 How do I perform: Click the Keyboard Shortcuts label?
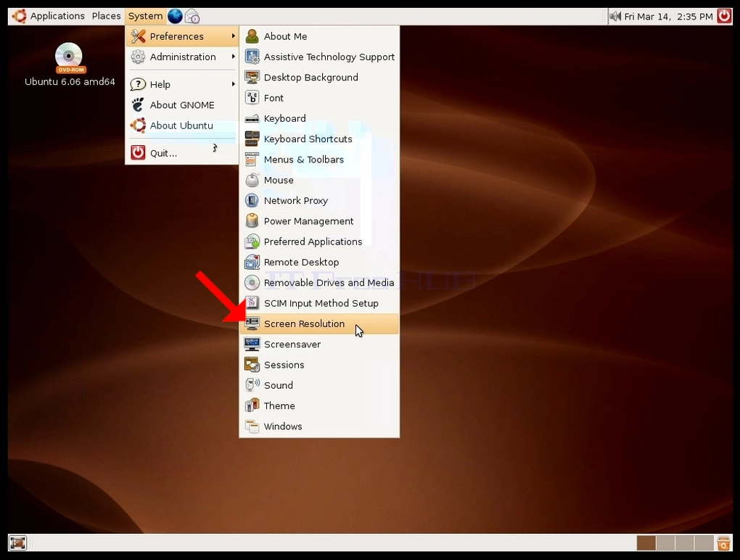(308, 139)
